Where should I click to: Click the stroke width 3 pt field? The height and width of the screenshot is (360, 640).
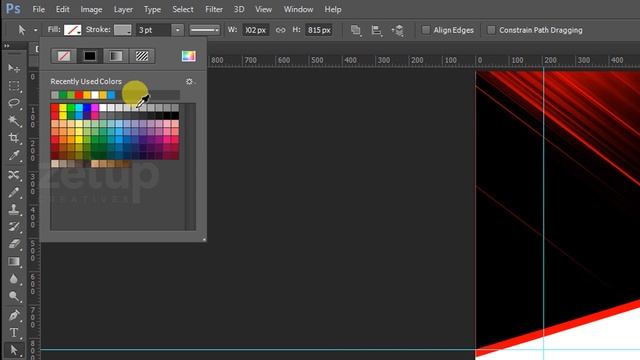click(154, 30)
